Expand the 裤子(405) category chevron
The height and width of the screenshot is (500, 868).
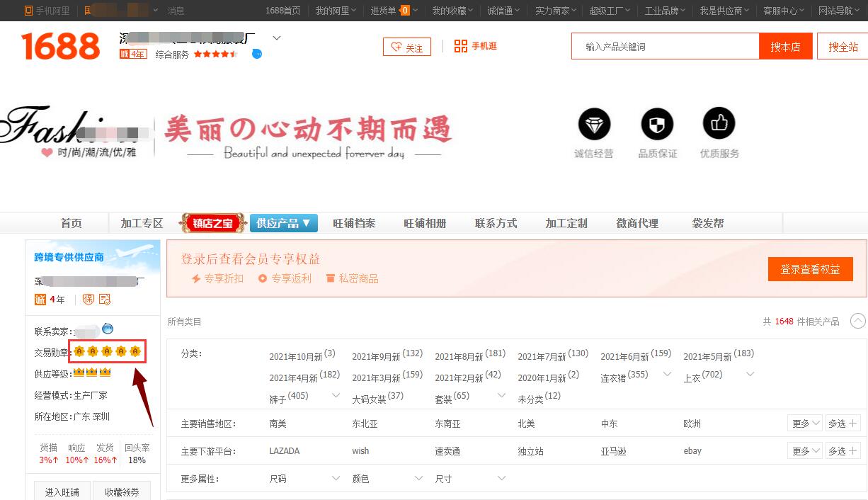(336, 395)
